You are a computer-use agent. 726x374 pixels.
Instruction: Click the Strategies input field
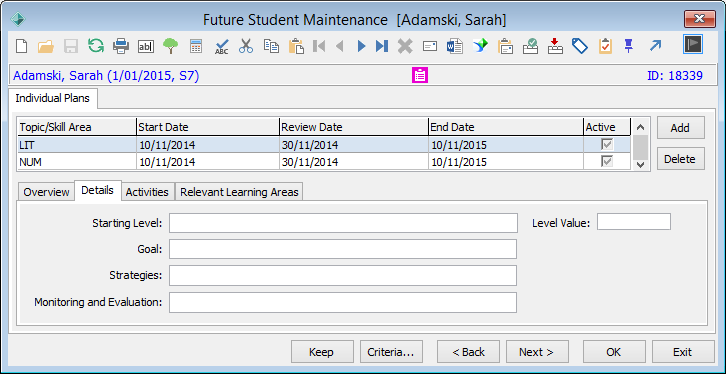coord(343,275)
